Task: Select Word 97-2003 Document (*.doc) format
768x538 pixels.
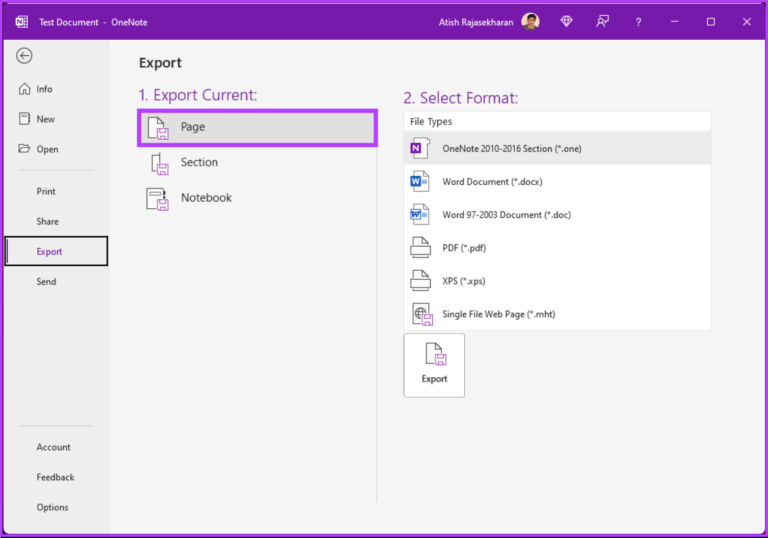Action: point(557,215)
